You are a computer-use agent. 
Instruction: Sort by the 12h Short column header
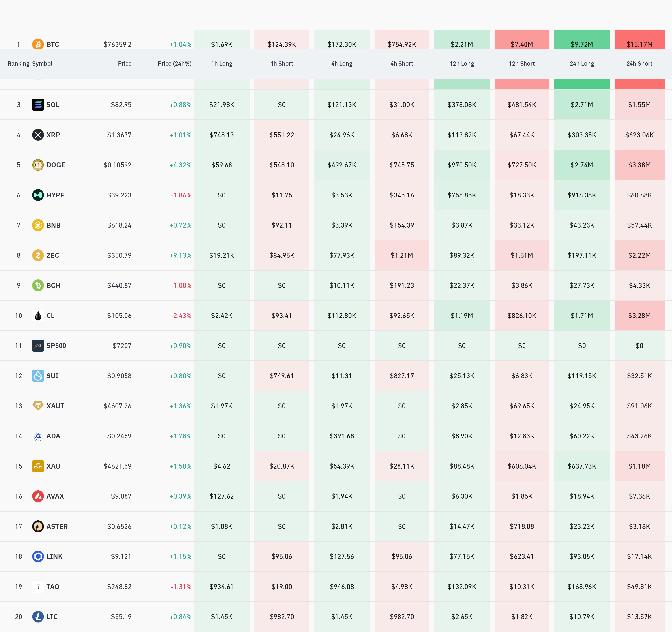tap(522, 63)
